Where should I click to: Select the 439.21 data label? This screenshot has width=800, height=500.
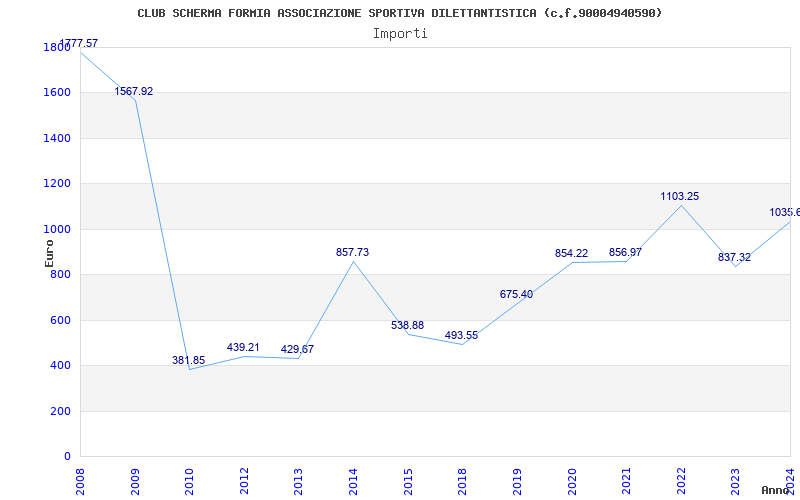tap(243, 347)
